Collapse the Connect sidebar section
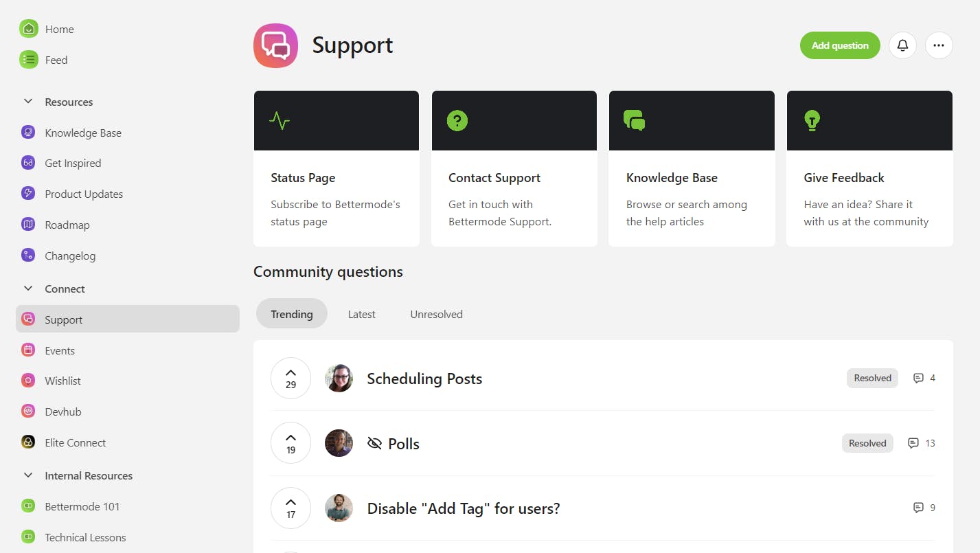Screen dimensions: 980x553 point(28,289)
